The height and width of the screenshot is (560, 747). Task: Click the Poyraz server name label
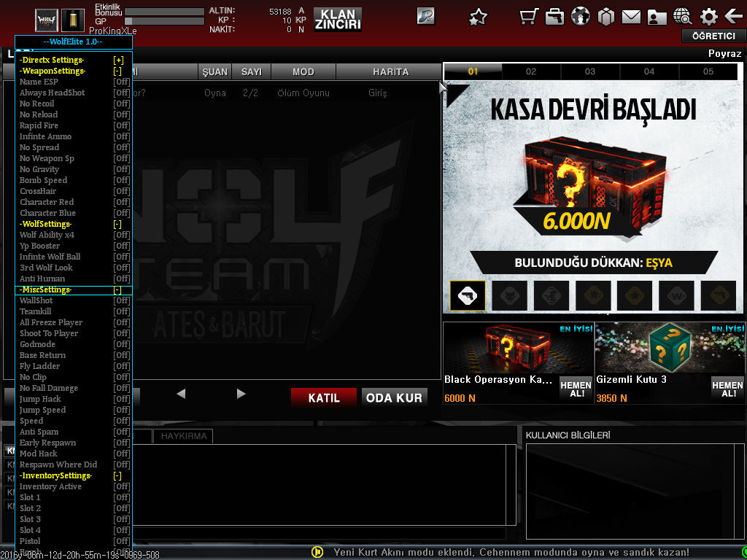724,54
